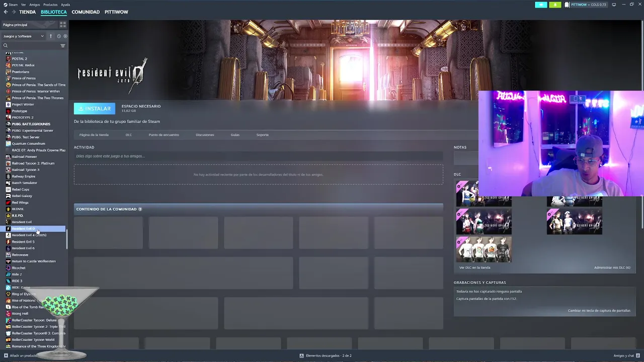
Task: Switch to Big Picture mode monitor icon
Action: [614, 5]
